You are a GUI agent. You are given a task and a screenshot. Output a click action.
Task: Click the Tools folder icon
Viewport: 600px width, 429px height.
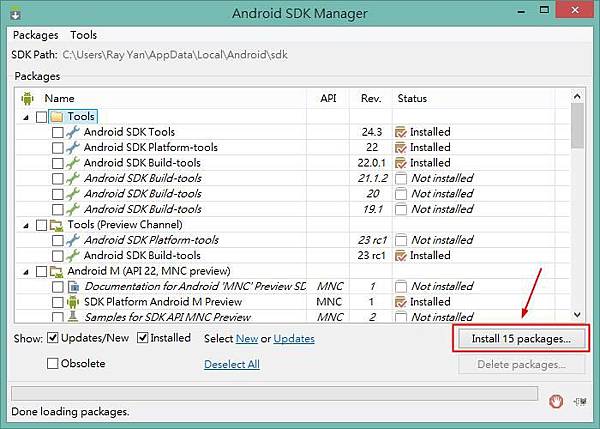tap(57, 117)
